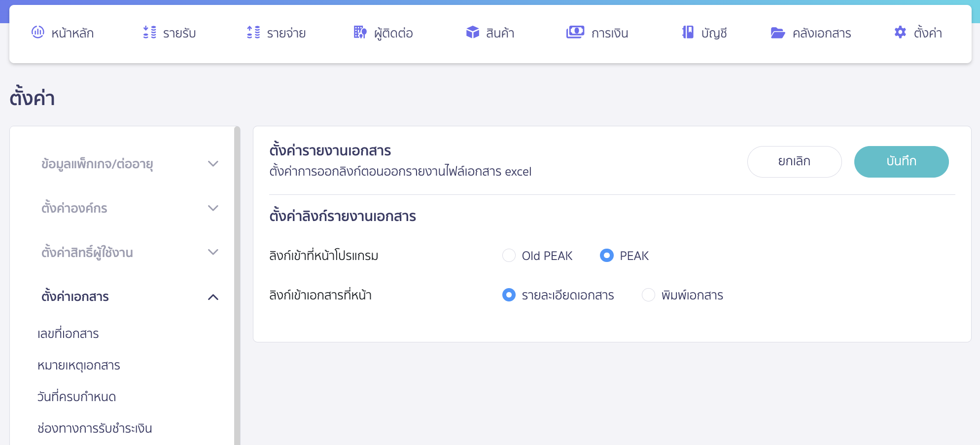This screenshot has height=445, width=980.
Task: Open หมายเหตุเอกสาร settings page
Action: coord(79,365)
